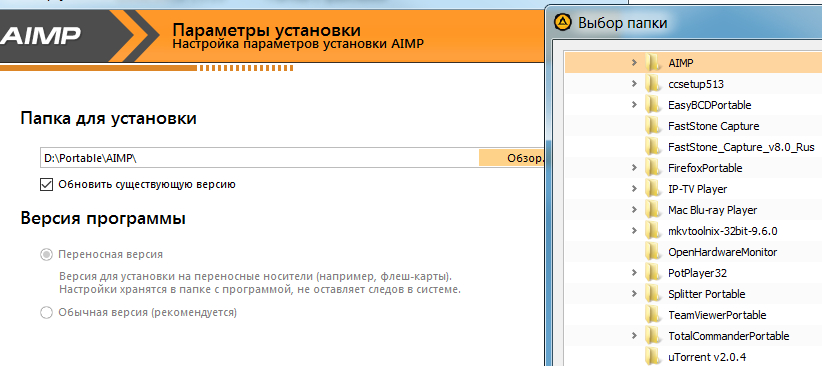Click the uTorrent v2.0.4 folder icon
The width and height of the screenshot is (822, 366).
(653, 357)
